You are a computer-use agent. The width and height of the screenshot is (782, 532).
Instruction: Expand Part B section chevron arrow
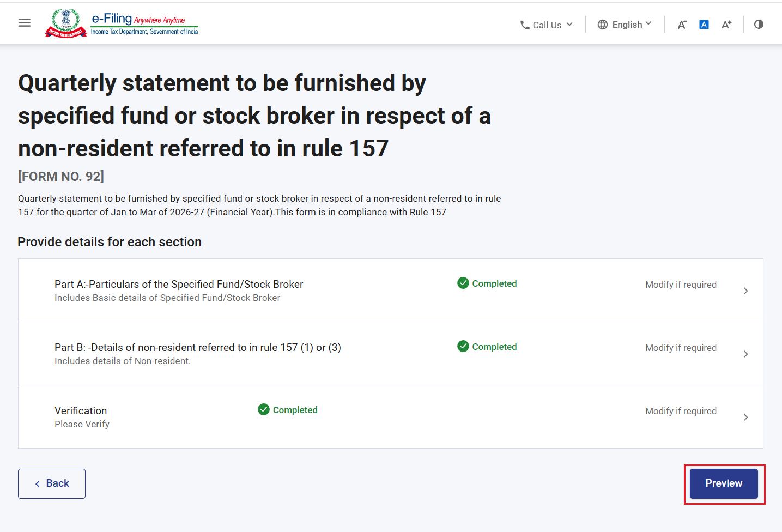tap(746, 354)
